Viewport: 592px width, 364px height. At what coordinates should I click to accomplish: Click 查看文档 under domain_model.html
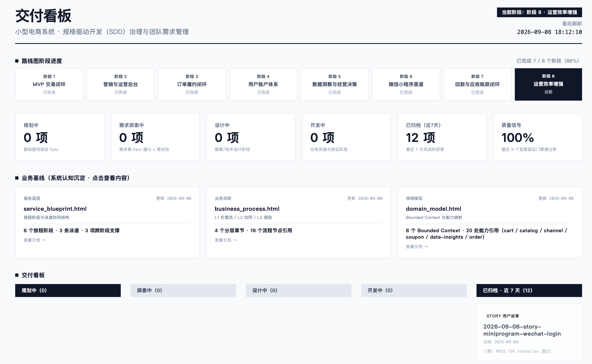point(417,247)
